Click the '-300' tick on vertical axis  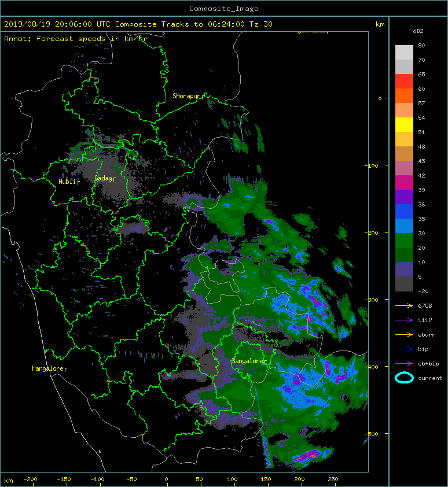[372, 300]
